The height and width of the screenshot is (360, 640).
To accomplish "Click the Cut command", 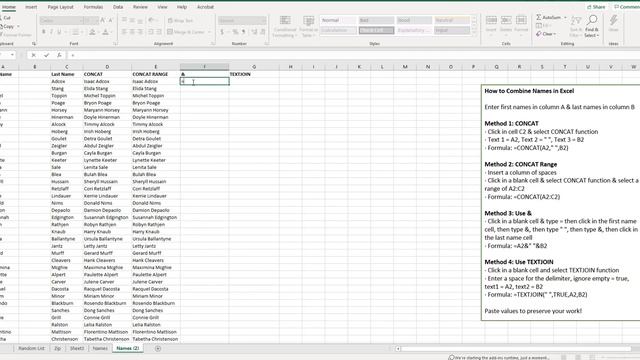I will click(x=6, y=18).
